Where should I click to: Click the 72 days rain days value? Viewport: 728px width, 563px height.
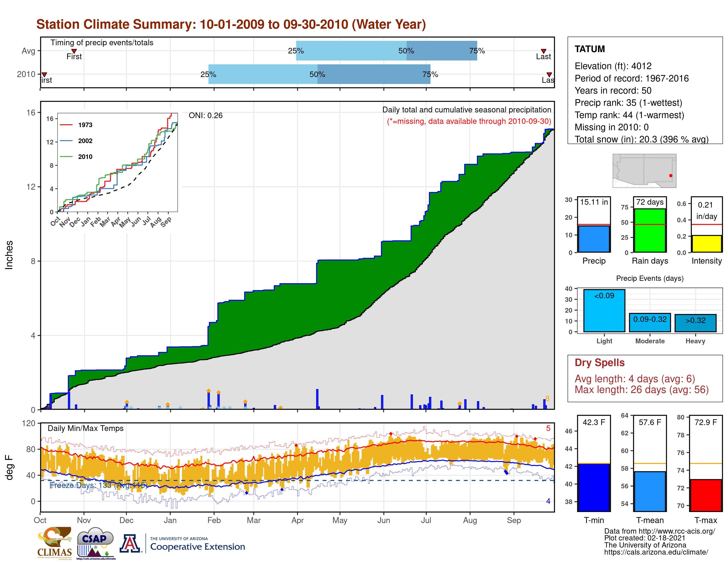(x=650, y=202)
